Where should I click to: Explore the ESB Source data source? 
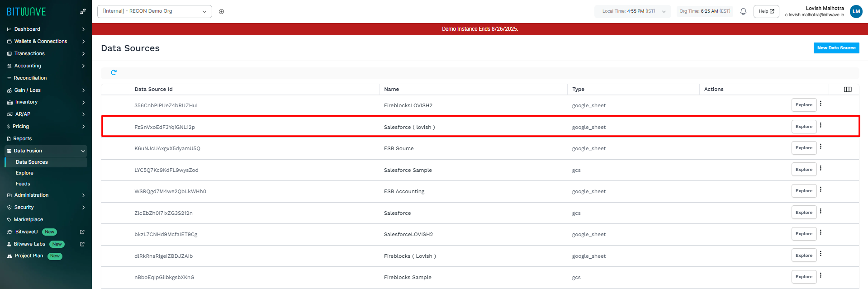click(804, 148)
